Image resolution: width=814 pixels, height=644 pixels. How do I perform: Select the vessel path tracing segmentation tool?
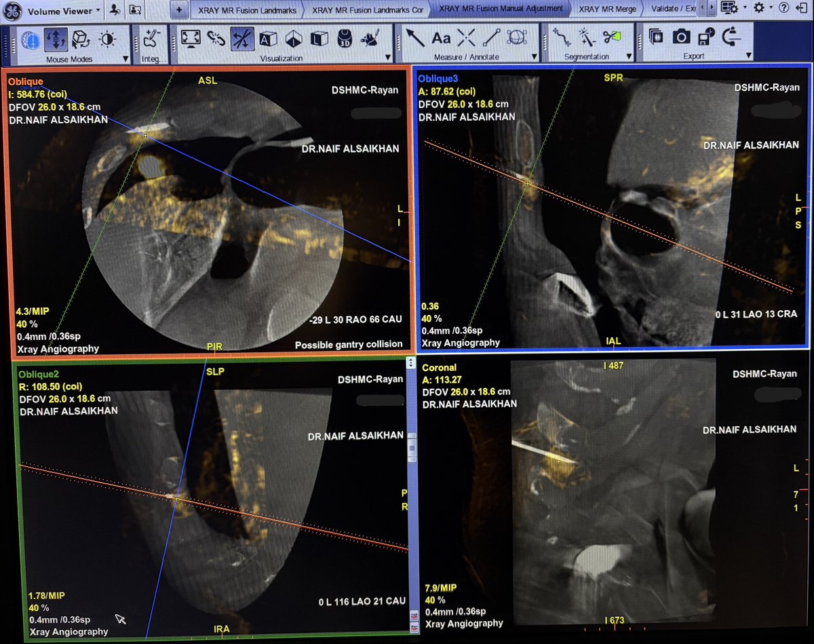561,37
